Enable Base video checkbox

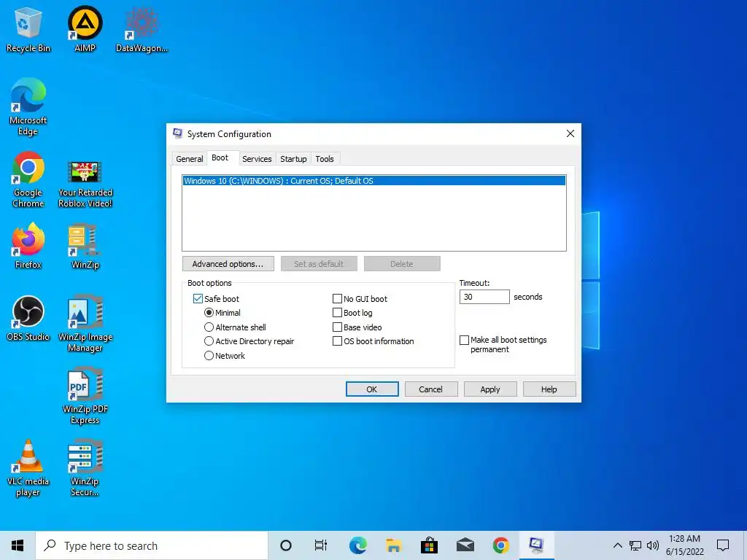(337, 327)
